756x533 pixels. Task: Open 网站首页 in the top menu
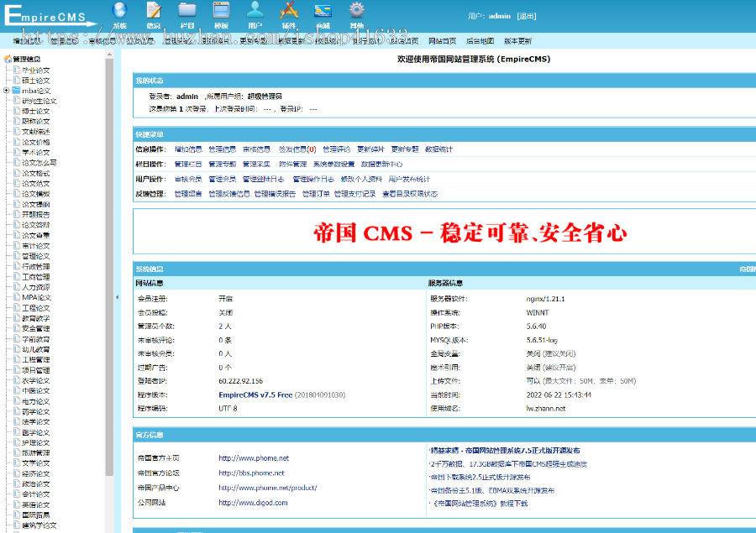pos(442,41)
